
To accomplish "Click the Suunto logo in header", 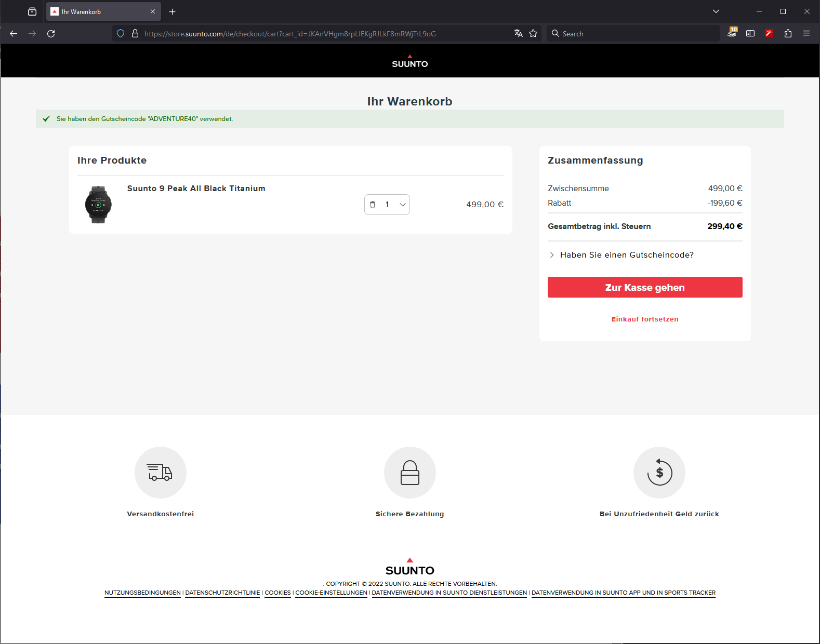I will point(409,61).
